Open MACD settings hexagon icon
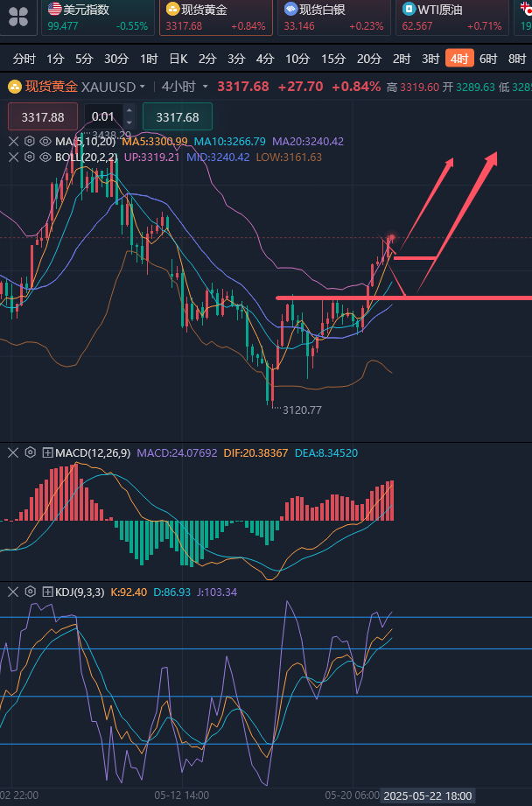Viewport: 532px width, 806px height. [30, 452]
